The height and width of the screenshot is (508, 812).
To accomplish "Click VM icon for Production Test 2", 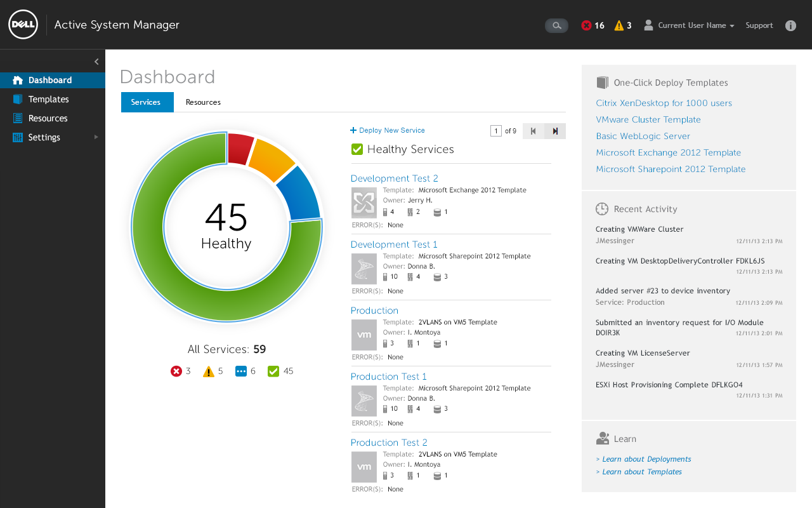I will [x=364, y=467].
